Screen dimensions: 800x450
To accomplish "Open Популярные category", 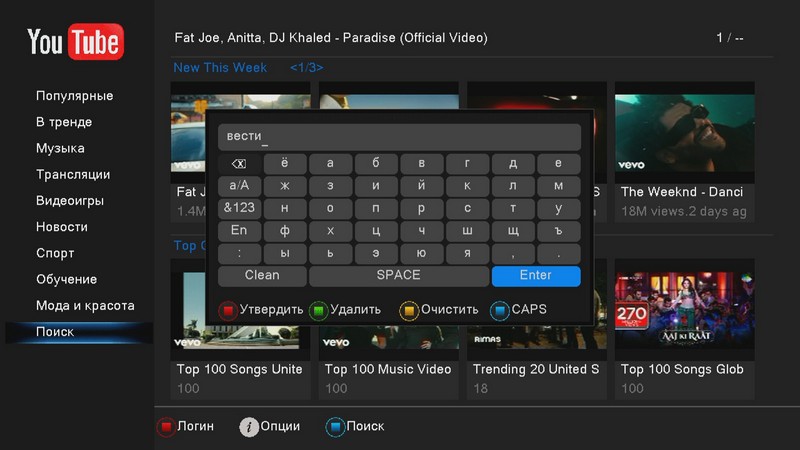I will [74, 96].
